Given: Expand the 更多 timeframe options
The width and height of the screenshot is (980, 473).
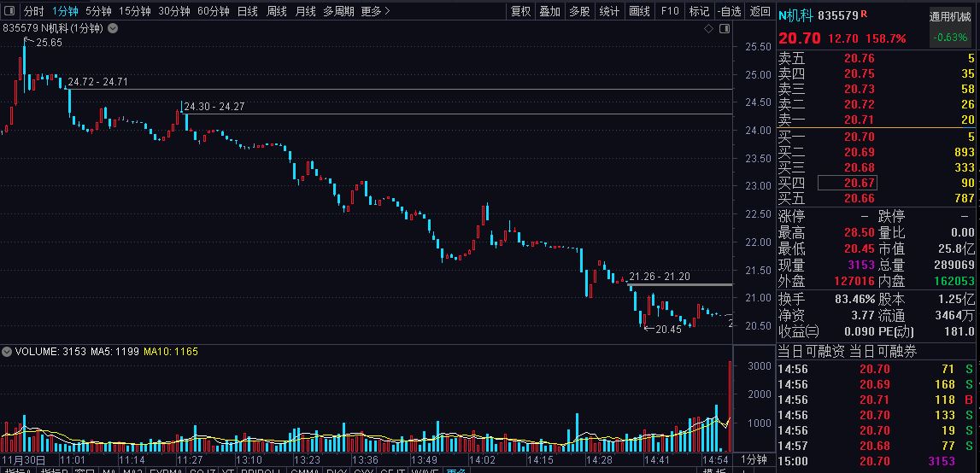Looking at the screenshot, I should (x=375, y=11).
